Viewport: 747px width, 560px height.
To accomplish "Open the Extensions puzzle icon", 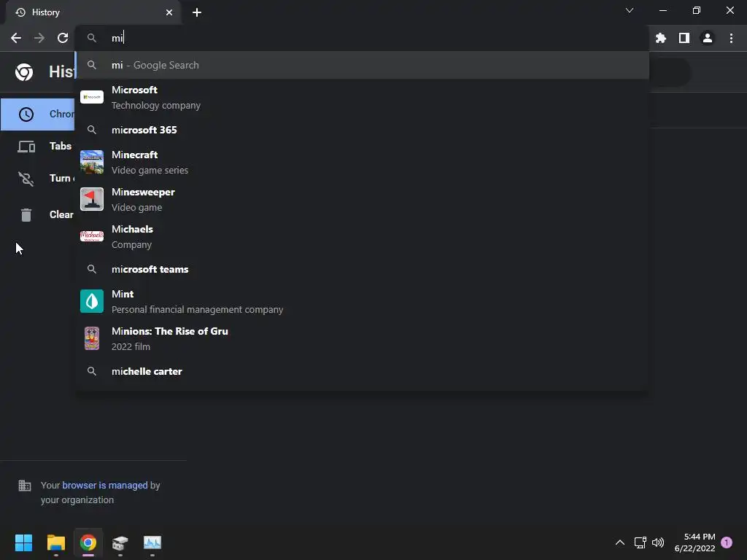I will (661, 38).
